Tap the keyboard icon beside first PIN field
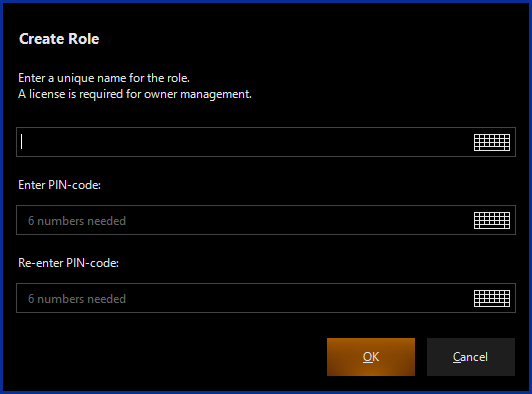The height and width of the screenshot is (394, 532). pyautogui.click(x=492, y=220)
